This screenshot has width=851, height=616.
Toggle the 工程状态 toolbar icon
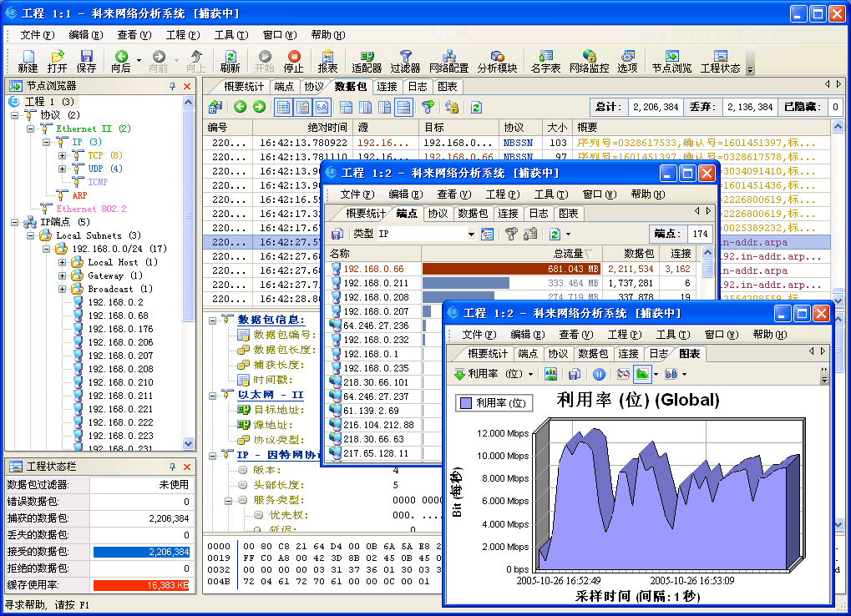(x=720, y=61)
